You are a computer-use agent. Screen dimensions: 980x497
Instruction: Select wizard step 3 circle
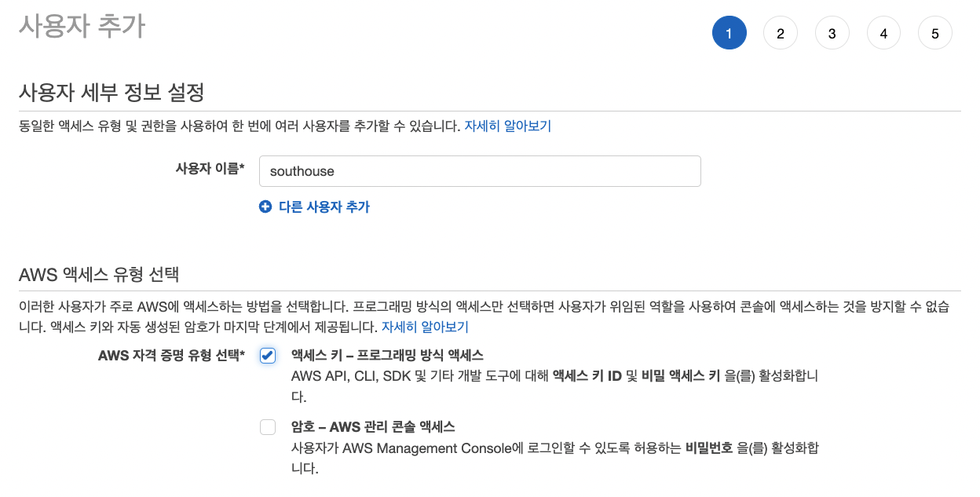click(x=832, y=34)
